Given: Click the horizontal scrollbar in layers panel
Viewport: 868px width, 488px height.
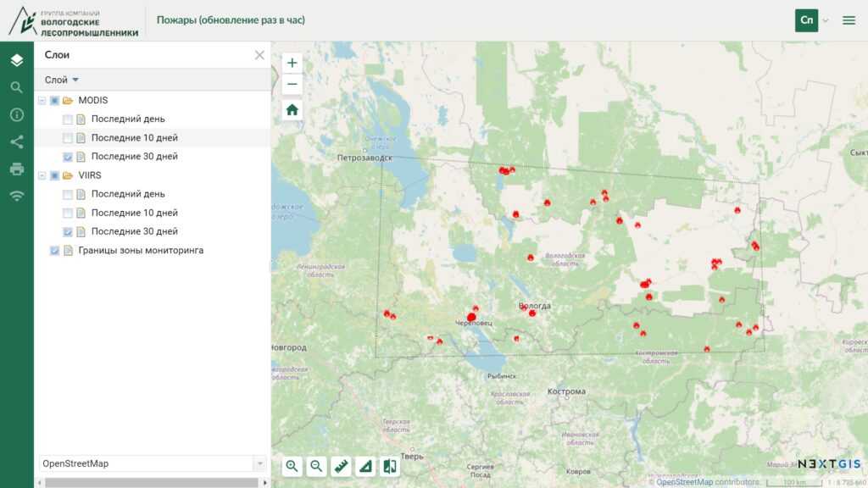Looking at the screenshot, I should click(151, 483).
